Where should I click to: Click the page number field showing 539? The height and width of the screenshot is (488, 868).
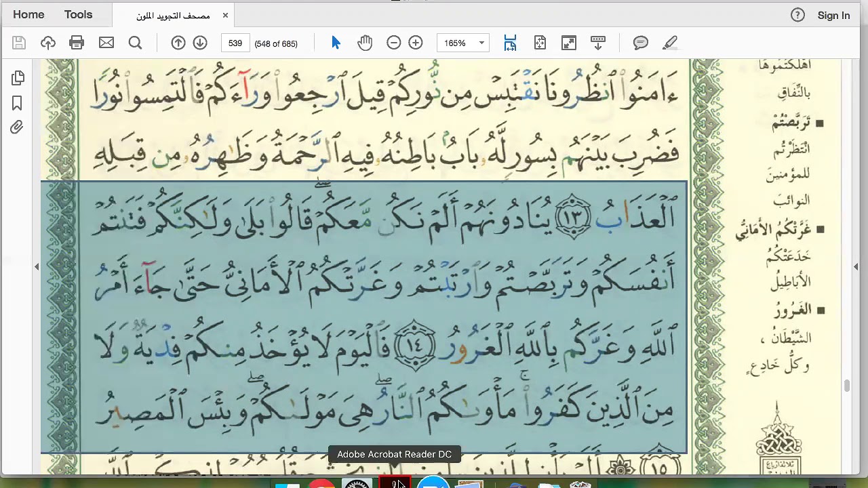[x=235, y=43]
